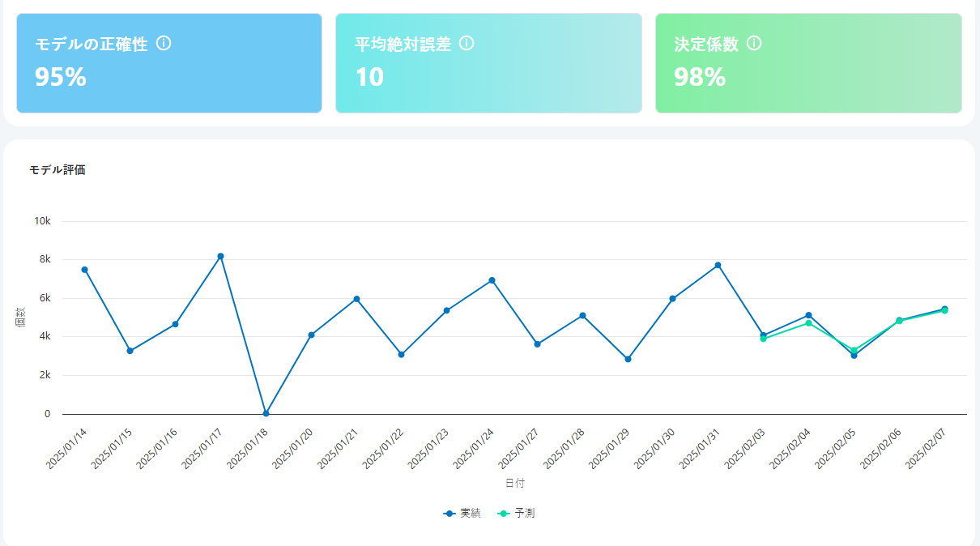
Task: Click the 個数 y-axis title
Action: tap(19, 318)
